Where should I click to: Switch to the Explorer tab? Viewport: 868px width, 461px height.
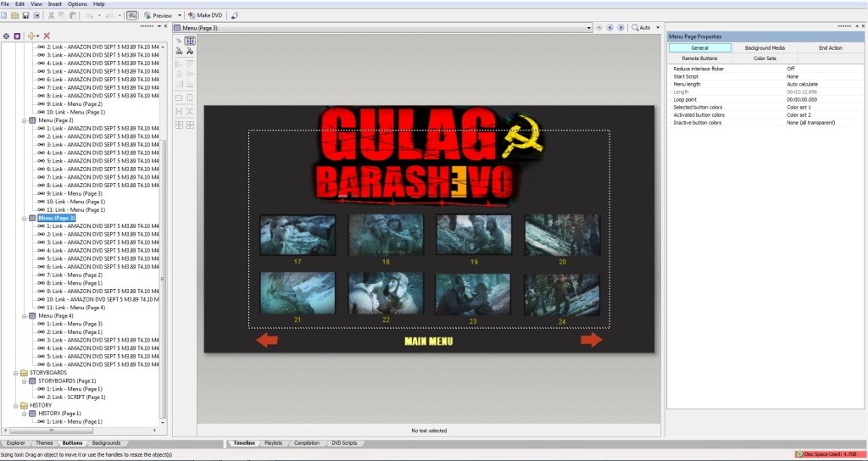15,443
